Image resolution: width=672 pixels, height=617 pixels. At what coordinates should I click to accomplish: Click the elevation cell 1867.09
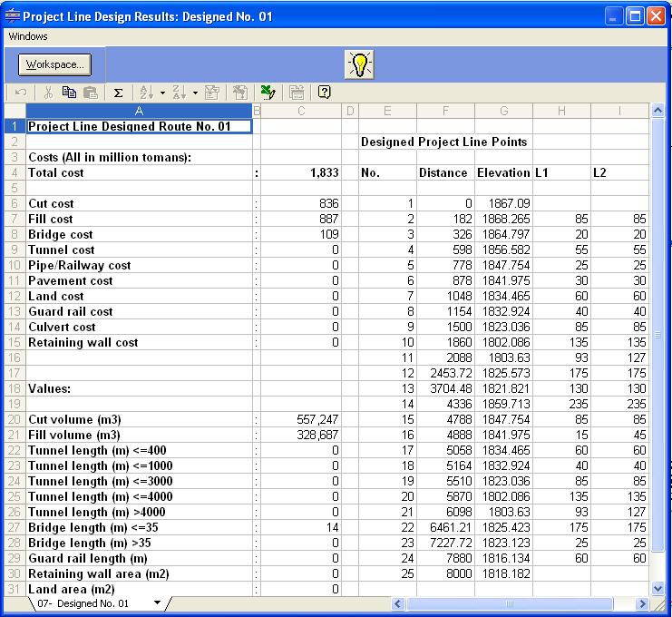(503, 203)
